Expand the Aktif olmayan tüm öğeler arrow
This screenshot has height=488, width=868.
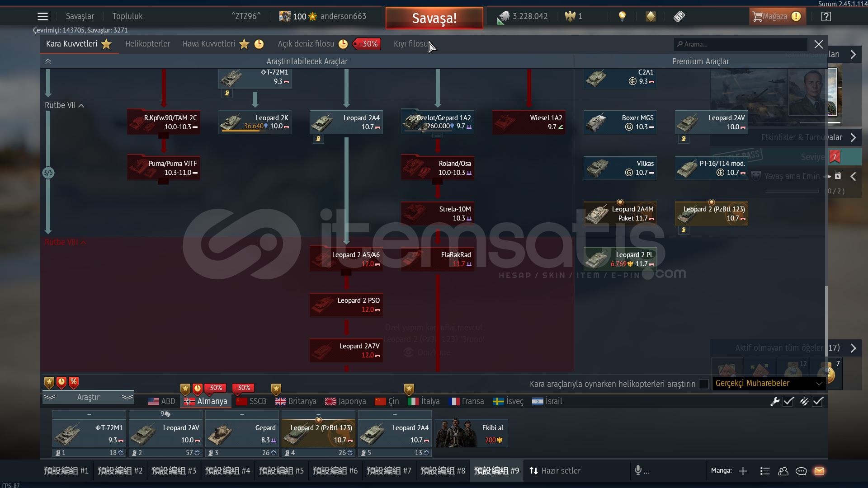(853, 348)
